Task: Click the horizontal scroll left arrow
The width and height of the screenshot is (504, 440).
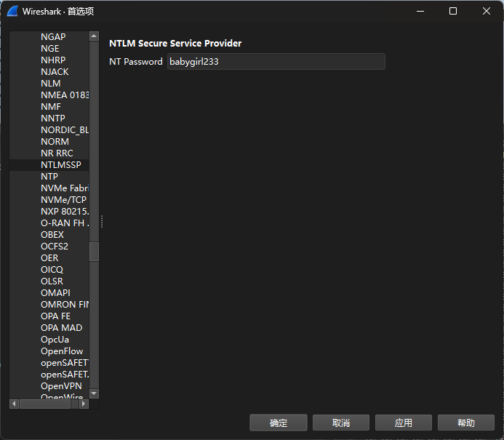Action: tap(14, 404)
